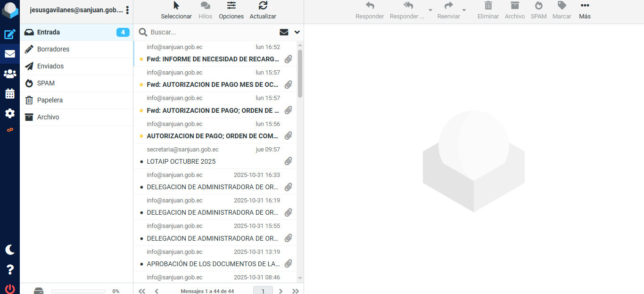Open the Borradores folder
Image resolution: width=644 pixels, height=294 pixels.
click(53, 49)
